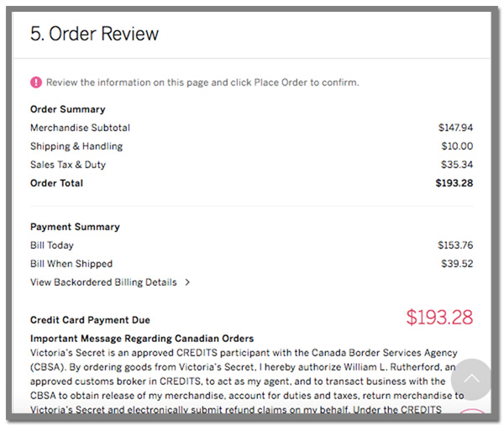Click Important Message Regarding Canadian Orders heading
Viewport: 504px width, 426px height.
click(x=142, y=339)
